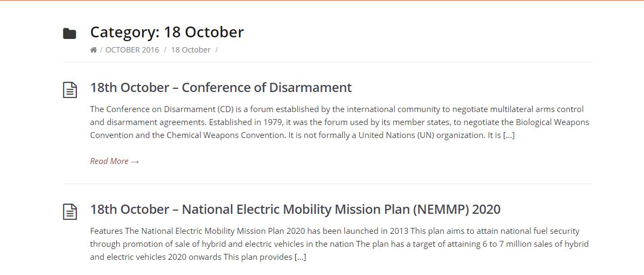Follow the Read More link
The width and height of the screenshot is (644, 275).
(x=115, y=161)
